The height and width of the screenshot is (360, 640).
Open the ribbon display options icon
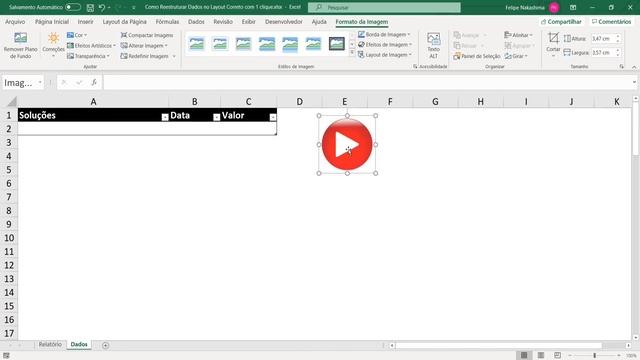click(x=573, y=7)
